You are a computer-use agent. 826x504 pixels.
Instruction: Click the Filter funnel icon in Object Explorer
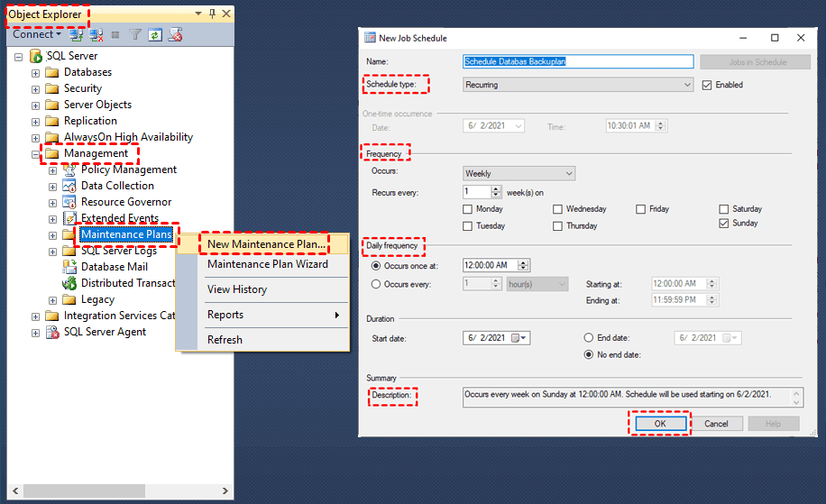(x=135, y=35)
